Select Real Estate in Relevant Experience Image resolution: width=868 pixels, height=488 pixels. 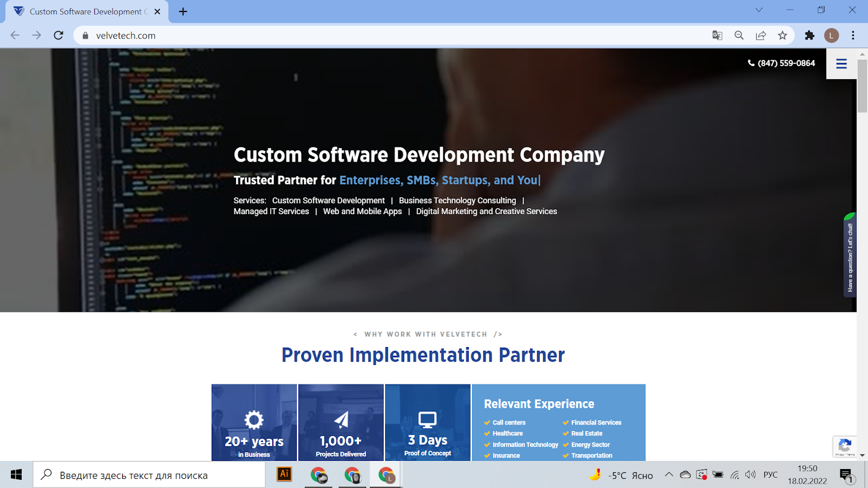coord(586,433)
